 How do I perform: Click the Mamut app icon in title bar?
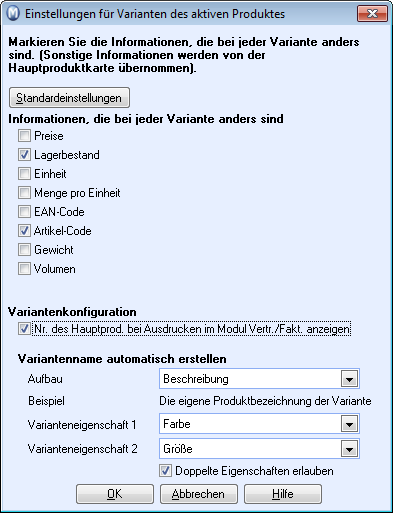(x=13, y=14)
